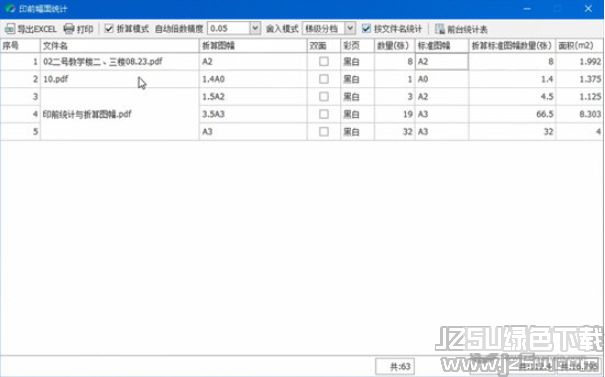
Task: Click the 彩页 column header
Action: 357,46
